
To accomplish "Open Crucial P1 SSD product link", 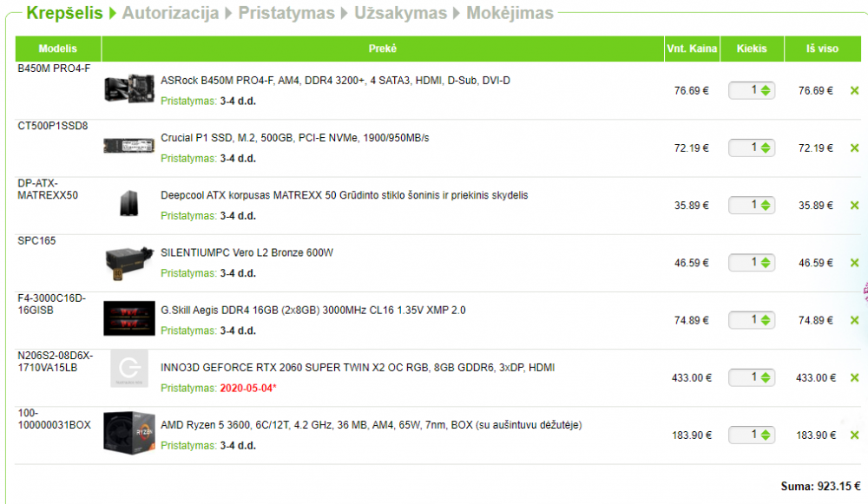I will 295,138.
